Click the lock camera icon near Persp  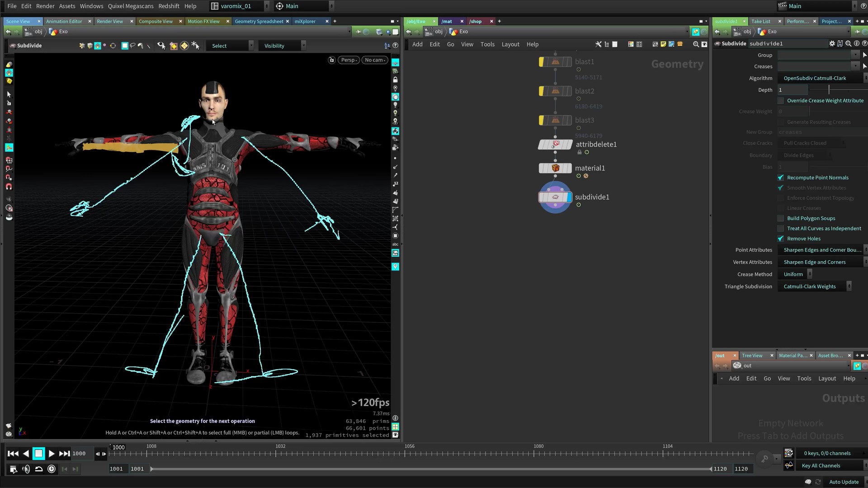pos(331,60)
